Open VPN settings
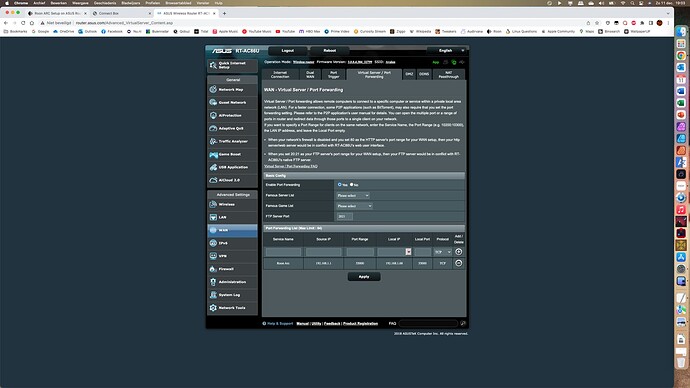Screen dimensions: 690x388 232,256
